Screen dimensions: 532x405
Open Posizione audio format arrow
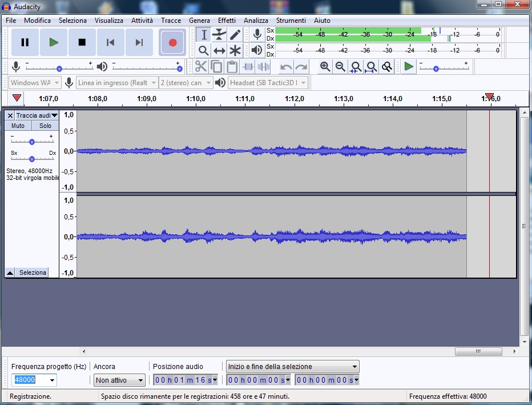pyautogui.click(x=215, y=380)
